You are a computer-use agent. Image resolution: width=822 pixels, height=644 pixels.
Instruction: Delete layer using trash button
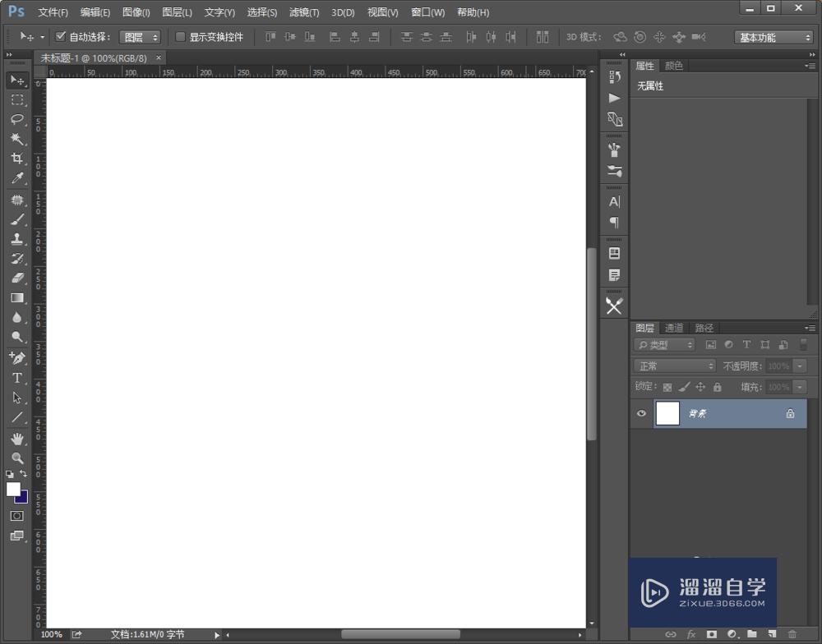792,634
